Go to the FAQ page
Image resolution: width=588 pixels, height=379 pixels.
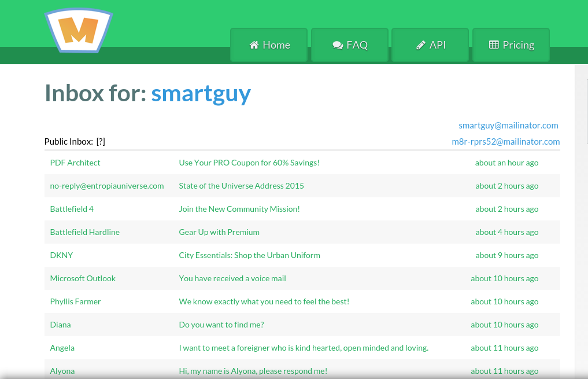(349, 45)
